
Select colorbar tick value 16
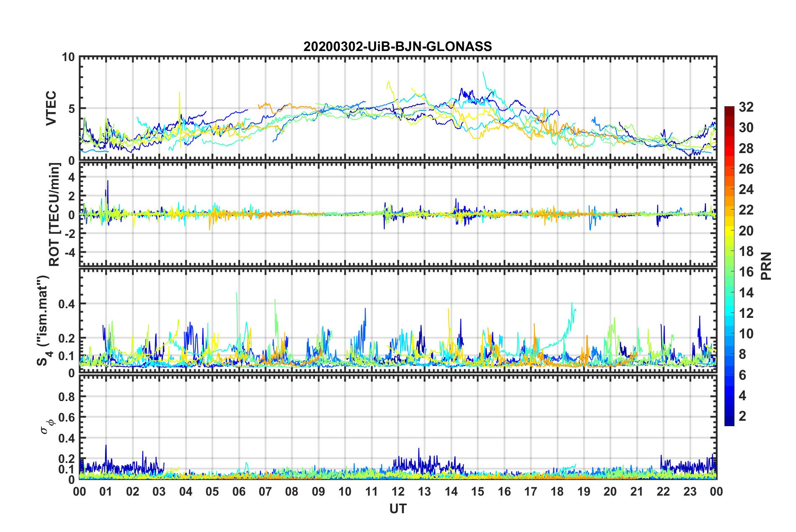[746, 272]
